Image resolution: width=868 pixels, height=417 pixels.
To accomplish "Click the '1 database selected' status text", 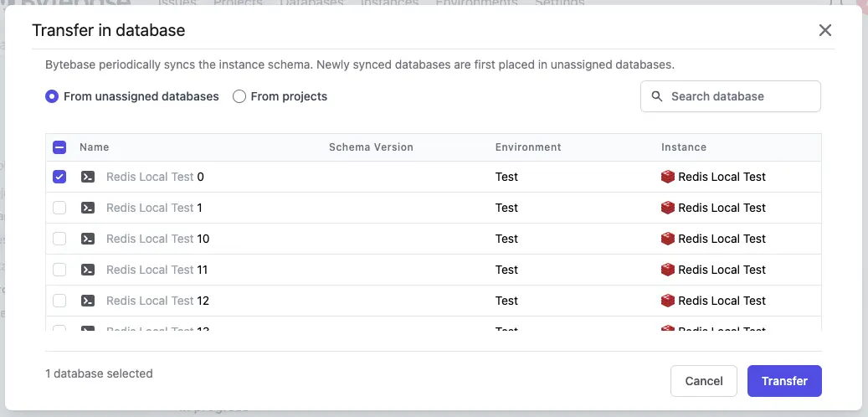I will (x=99, y=373).
